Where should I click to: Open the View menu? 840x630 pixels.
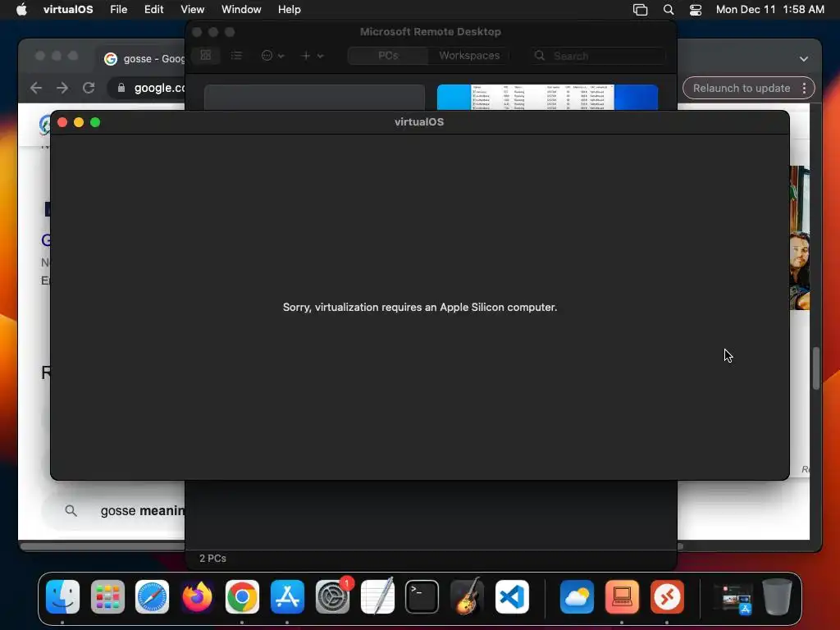[x=192, y=9]
